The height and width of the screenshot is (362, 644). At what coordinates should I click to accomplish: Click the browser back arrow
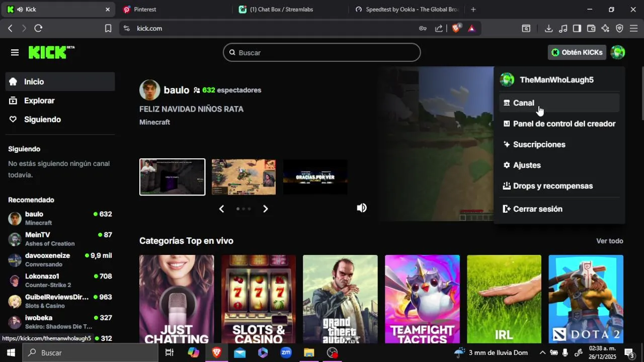10,29
